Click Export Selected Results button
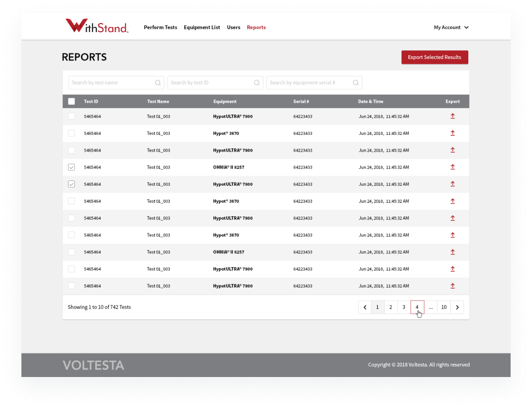Screen dimensions: 532x407 click(x=435, y=57)
